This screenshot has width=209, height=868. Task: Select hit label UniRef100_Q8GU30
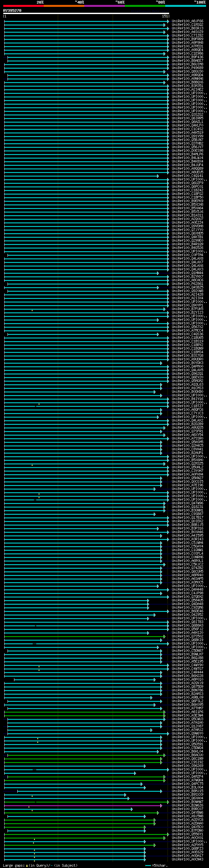187,71
